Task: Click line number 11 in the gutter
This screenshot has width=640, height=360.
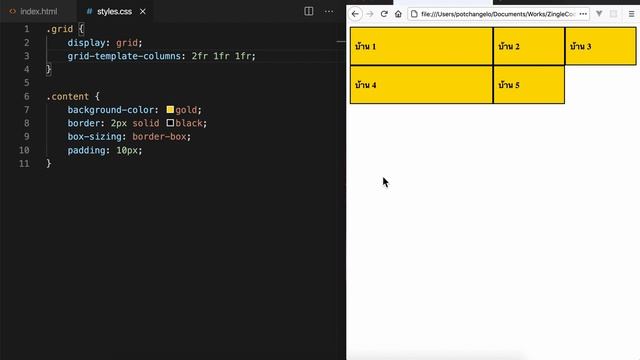Action: point(24,163)
